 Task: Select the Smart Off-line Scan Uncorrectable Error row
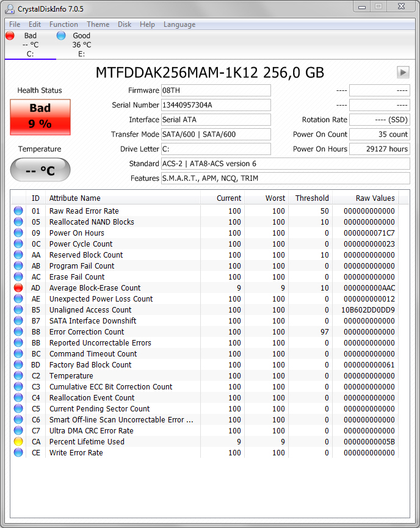[x=121, y=419]
